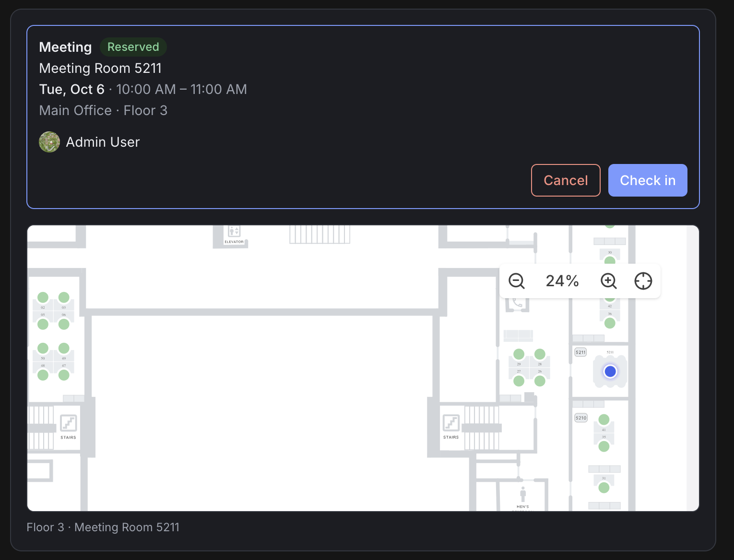
Task: Select available desk 47 dot
Action: pos(64,375)
